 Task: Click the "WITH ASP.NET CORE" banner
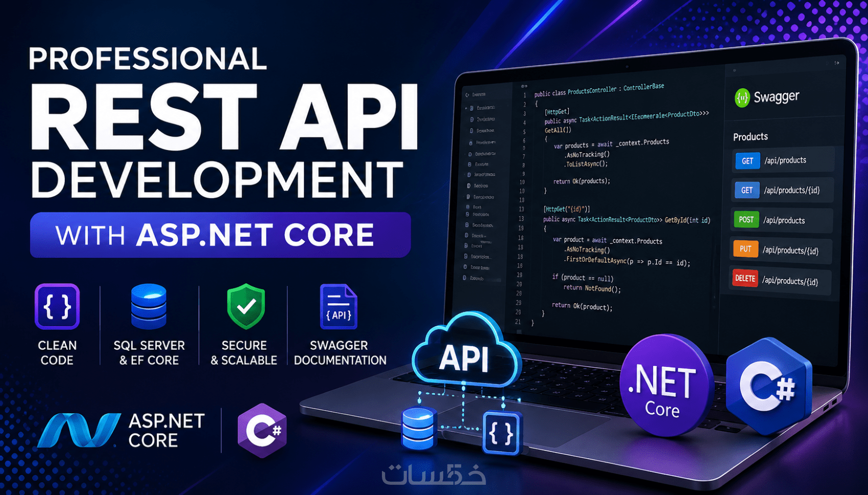coord(221,235)
